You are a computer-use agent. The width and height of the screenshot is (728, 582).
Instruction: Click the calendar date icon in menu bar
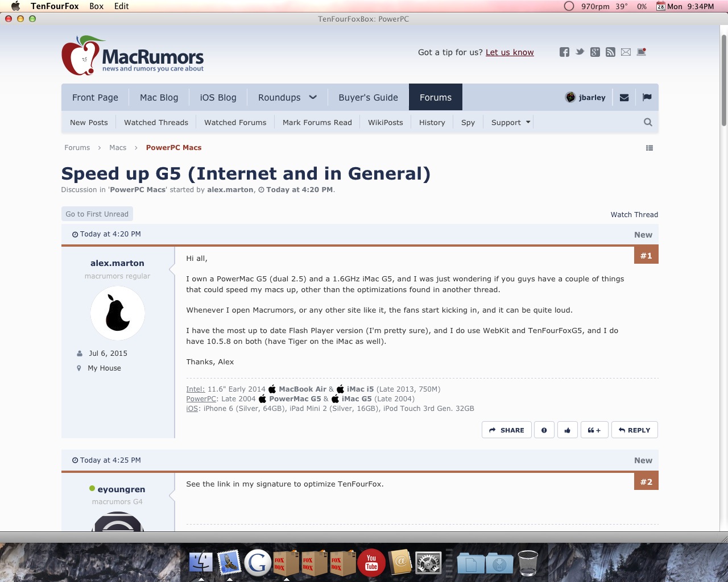click(660, 6)
